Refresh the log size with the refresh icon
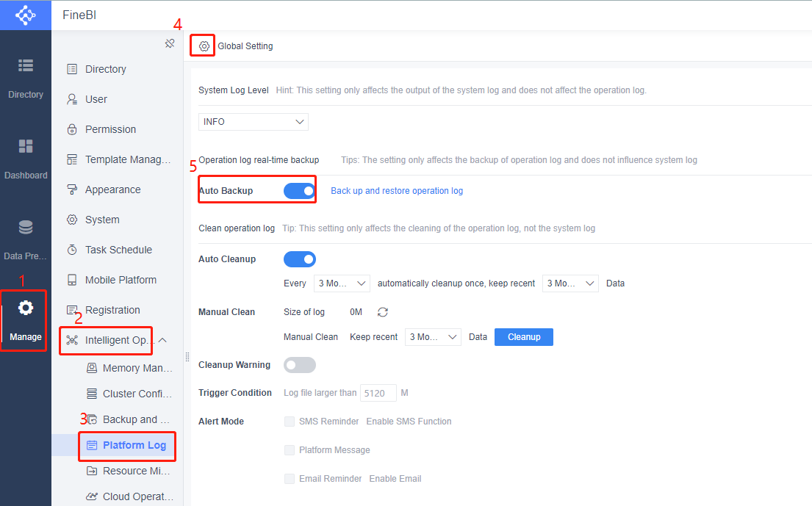 pos(383,312)
